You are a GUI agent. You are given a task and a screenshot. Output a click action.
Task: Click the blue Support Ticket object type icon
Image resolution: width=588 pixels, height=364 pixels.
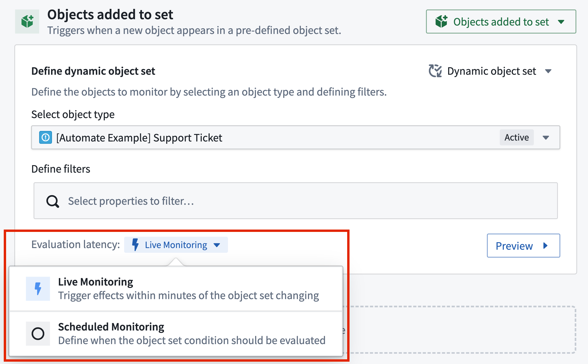[x=45, y=137]
